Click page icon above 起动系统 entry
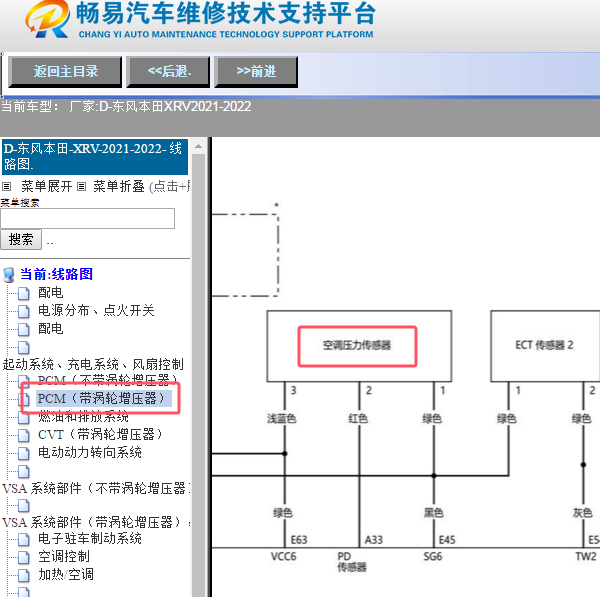 (24, 347)
